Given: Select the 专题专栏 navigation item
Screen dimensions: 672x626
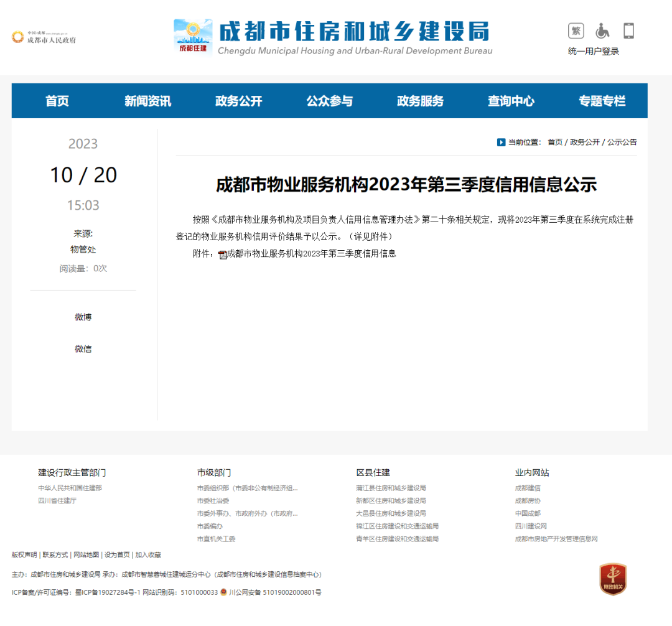Looking at the screenshot, I should [602, 101].
